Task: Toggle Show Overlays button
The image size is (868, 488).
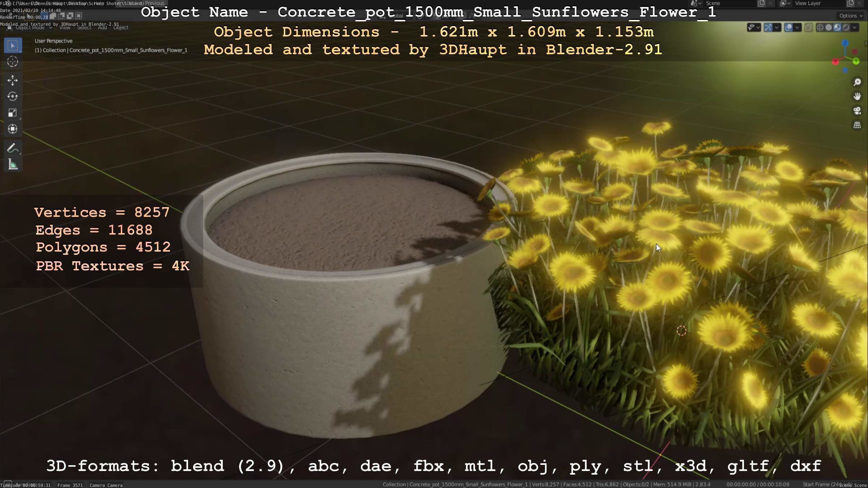Action: 788,27
